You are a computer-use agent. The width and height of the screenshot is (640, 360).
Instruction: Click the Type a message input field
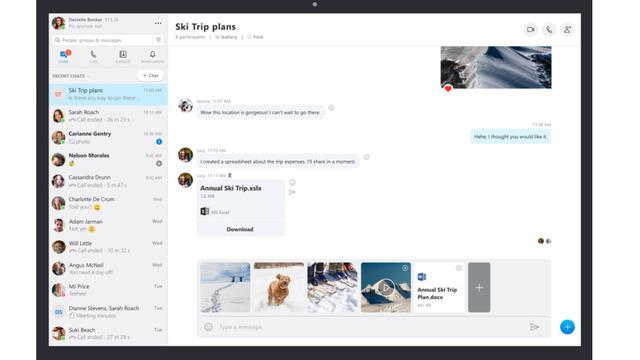[371, 327]
